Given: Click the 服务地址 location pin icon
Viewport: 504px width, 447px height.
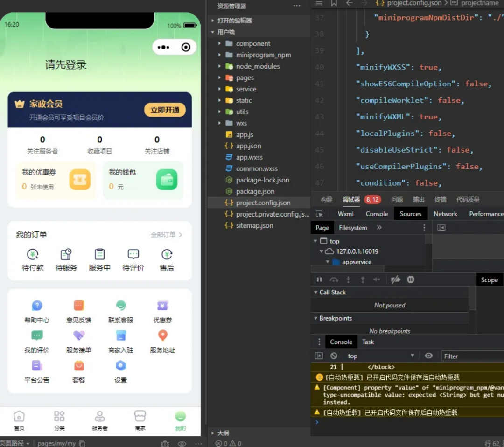Looking at the screenshot, I should coord(162,335).
